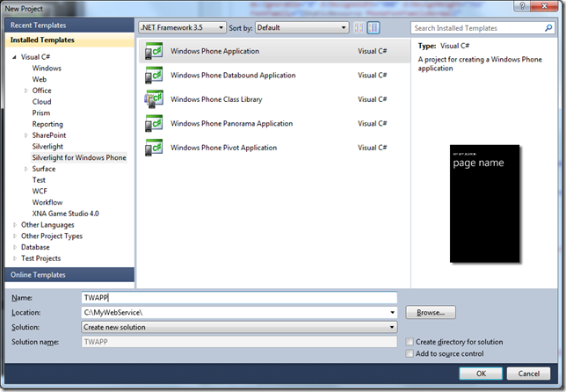Click the page name phone preview thumbnail
The width and height of the screenshot is (566, 392).
[484, 204]
